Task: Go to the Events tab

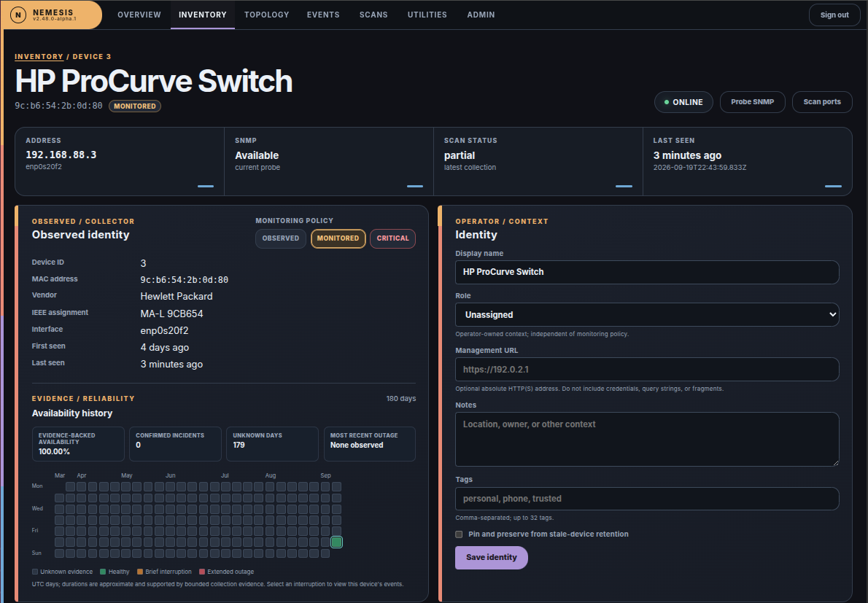Action: (x=323, y=15)
